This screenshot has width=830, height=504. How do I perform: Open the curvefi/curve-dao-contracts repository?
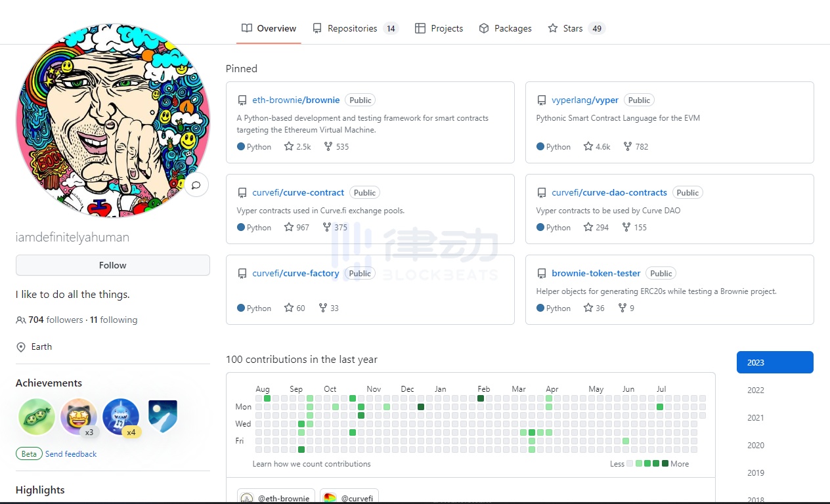pyautogui.click(x=609, y=192)
